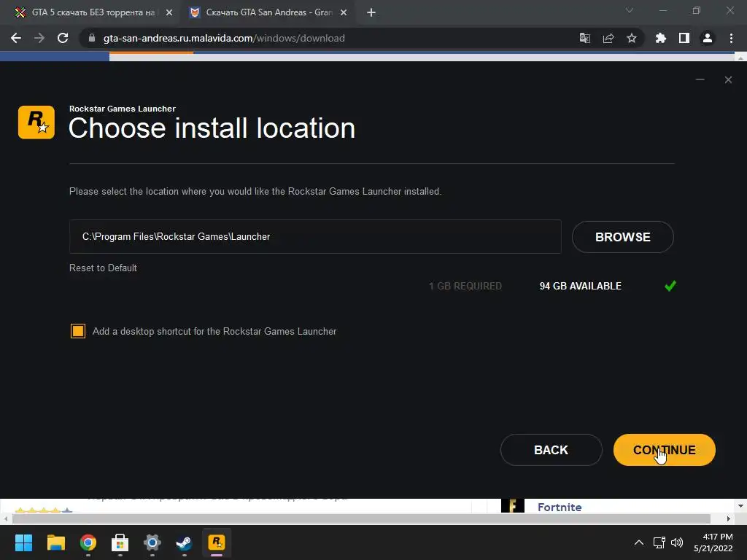Click Fortnite thumbnail image
The height and width of the screenshot is (560, 747).
click(x=513, y=505)
